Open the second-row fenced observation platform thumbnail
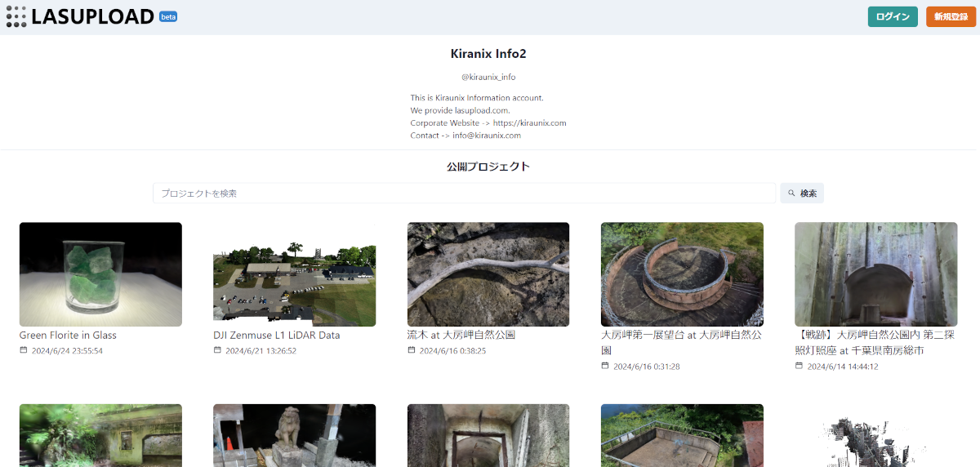 682,435
